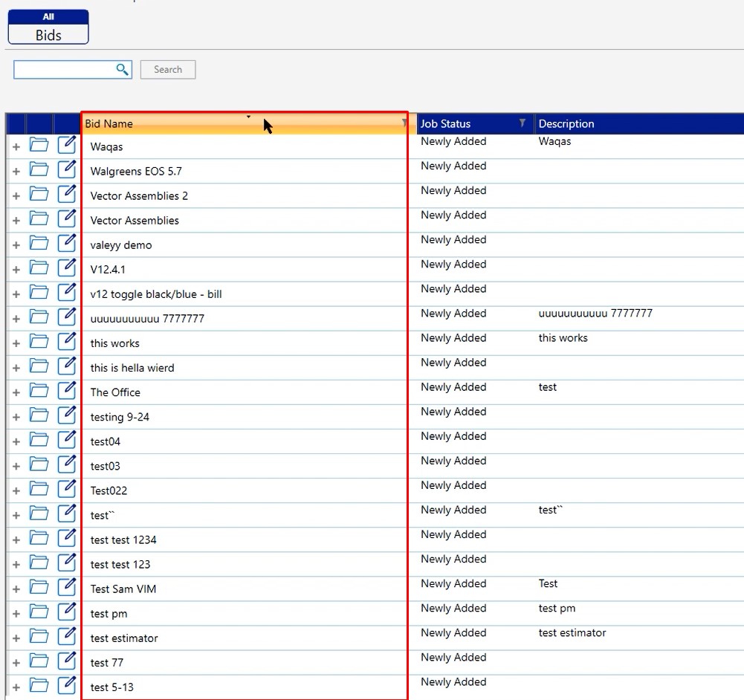Click edit icon for Walgreens EOS 5.7
Screen dimensions: 744x700
67,171
